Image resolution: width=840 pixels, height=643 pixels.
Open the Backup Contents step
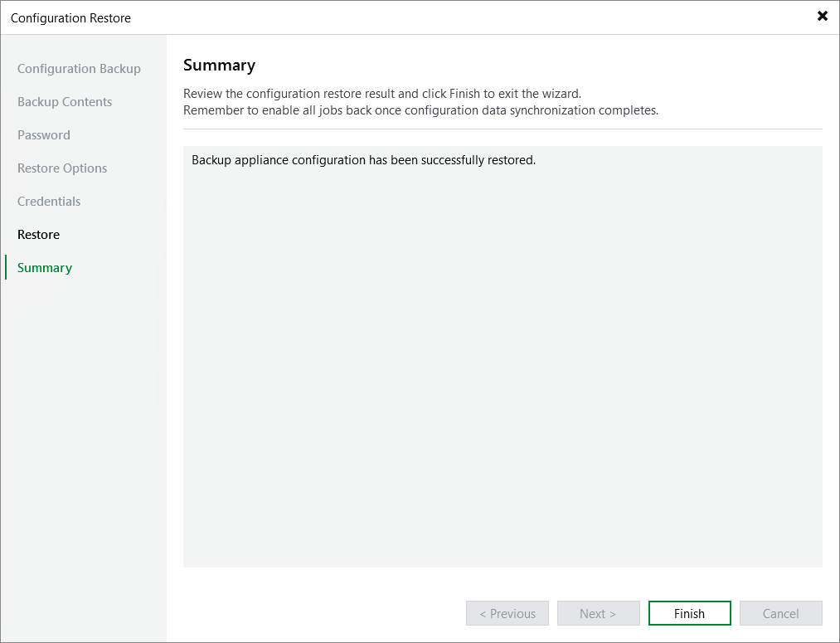tap(64, 101)
